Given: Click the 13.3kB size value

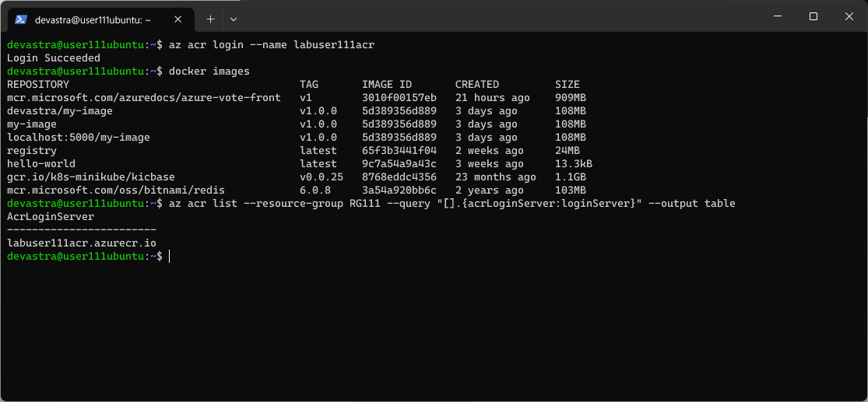Looking at the screenshot, I should tap(574, 164).
